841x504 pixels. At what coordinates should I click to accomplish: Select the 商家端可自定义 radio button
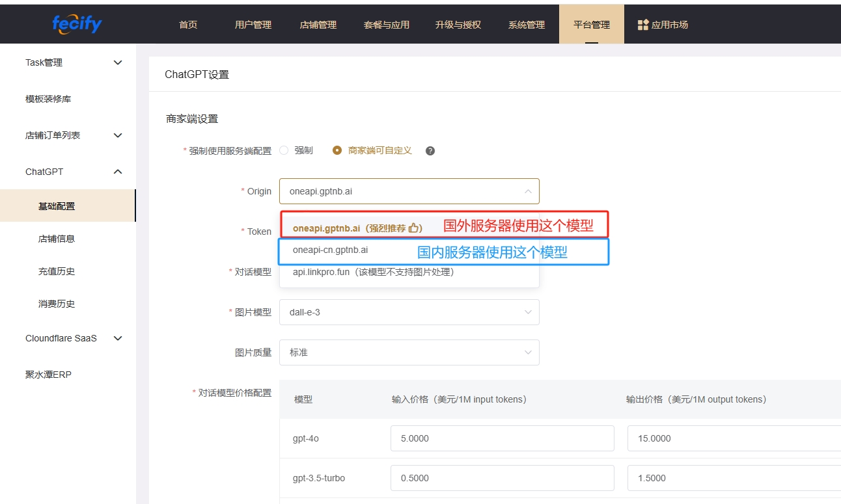coord(337,150)
